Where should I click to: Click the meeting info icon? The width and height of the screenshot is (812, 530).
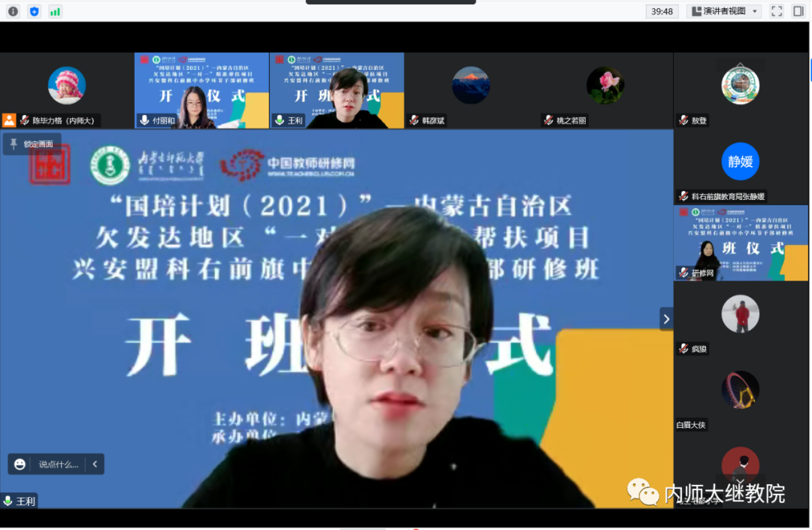pyautogui.click(x=13, y=11)
